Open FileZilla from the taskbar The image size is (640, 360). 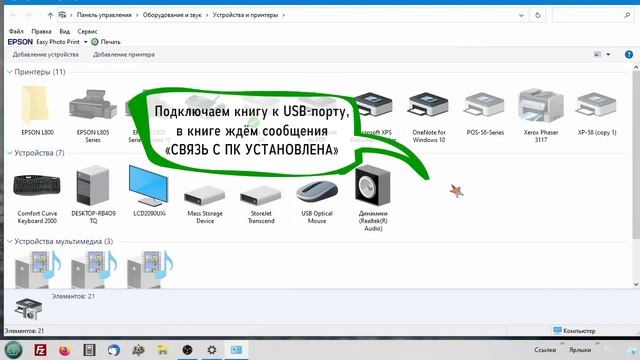40,350
